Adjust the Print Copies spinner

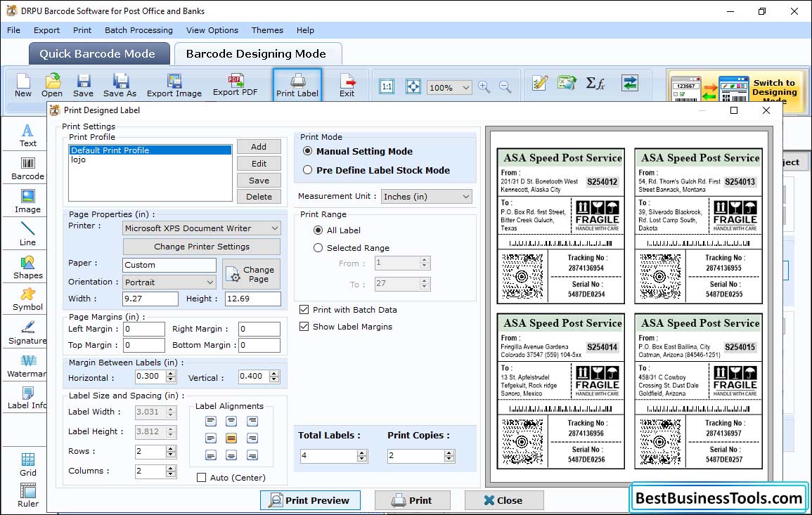pos(449,456)
